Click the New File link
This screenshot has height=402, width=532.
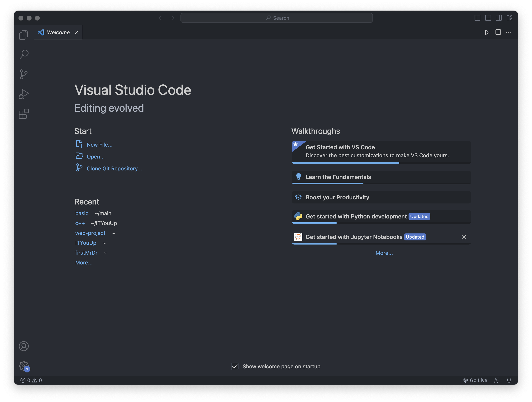(99, 145)
